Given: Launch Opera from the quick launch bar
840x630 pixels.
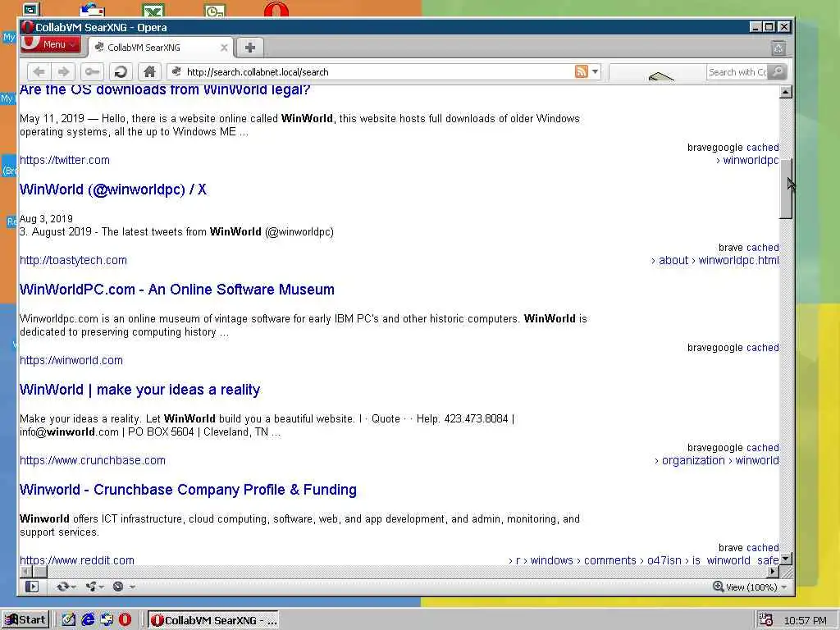Looking at the screenshot, I should (125, 620).
